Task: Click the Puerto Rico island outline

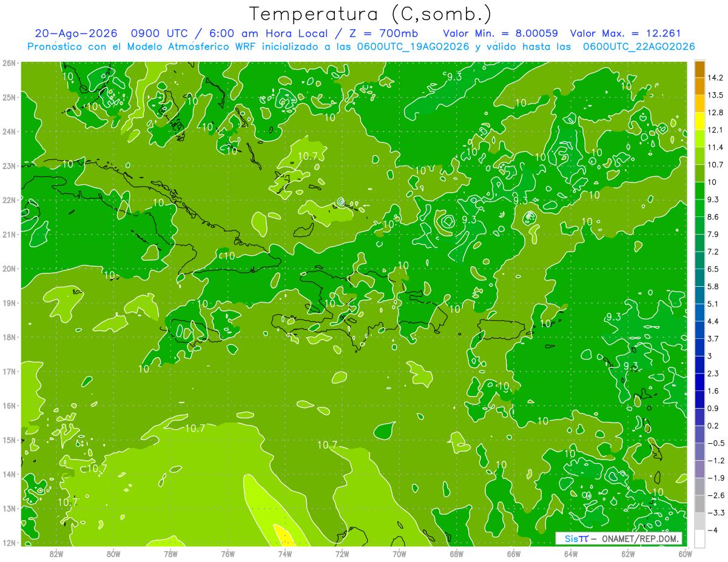Action: [501, 330]
